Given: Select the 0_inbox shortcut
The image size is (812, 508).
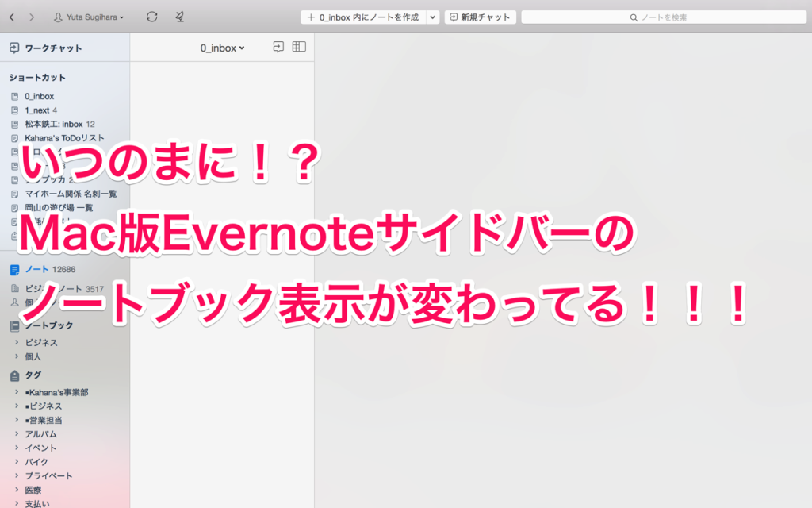Looking at the screenshot, I should (x=40, y=96).
